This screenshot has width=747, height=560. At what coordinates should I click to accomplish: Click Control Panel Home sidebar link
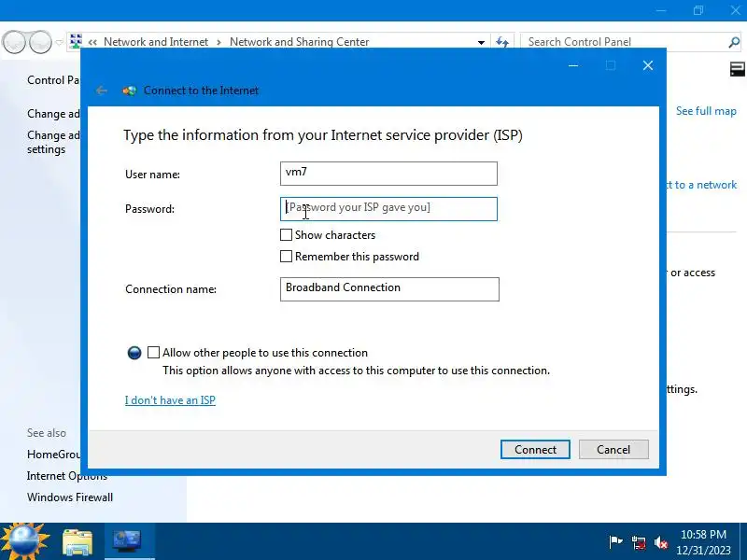[x=53, y=80]
